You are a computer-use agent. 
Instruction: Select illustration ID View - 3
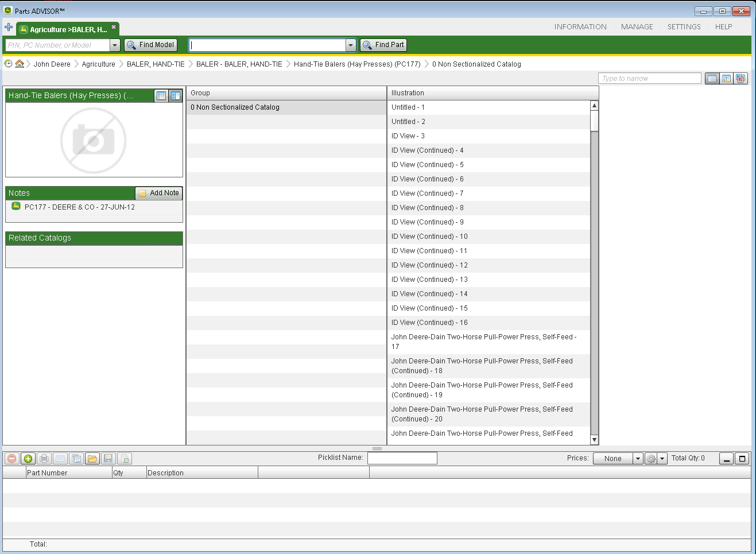[489, 136]
